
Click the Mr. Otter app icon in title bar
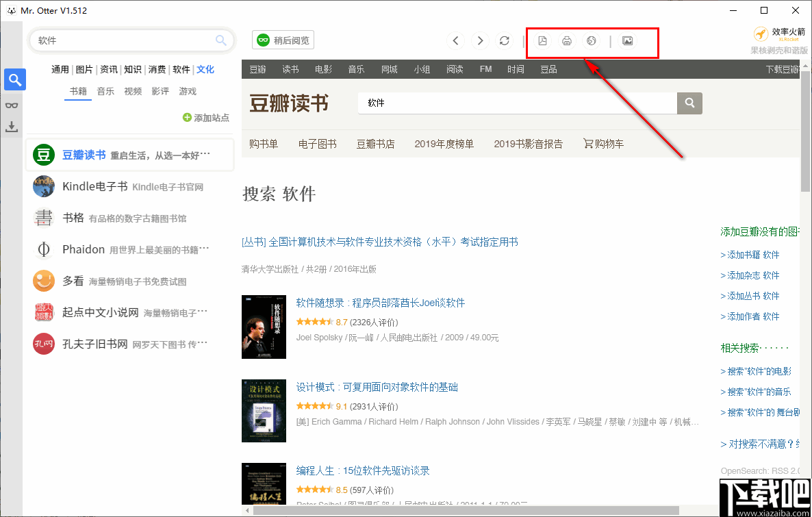pos(12,10)
